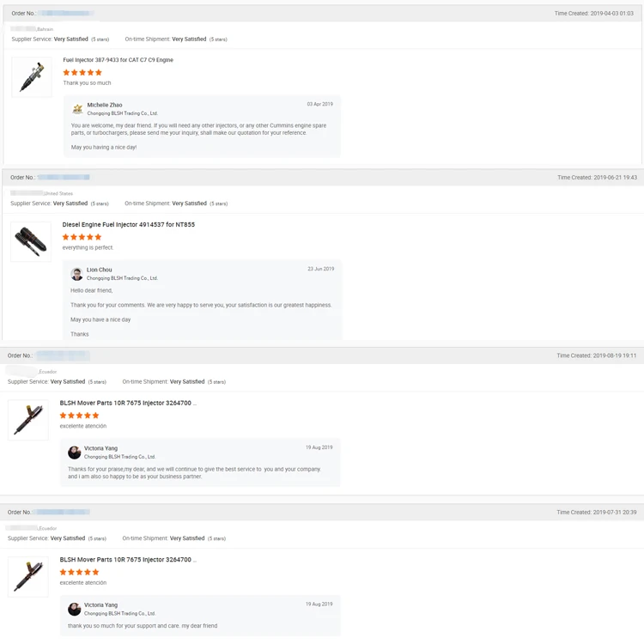Open BLSH Mover Parts title in 2019-08-19 order
This screenshot has height=644, width=644.
pyautogui.click(x=128, y=403)
